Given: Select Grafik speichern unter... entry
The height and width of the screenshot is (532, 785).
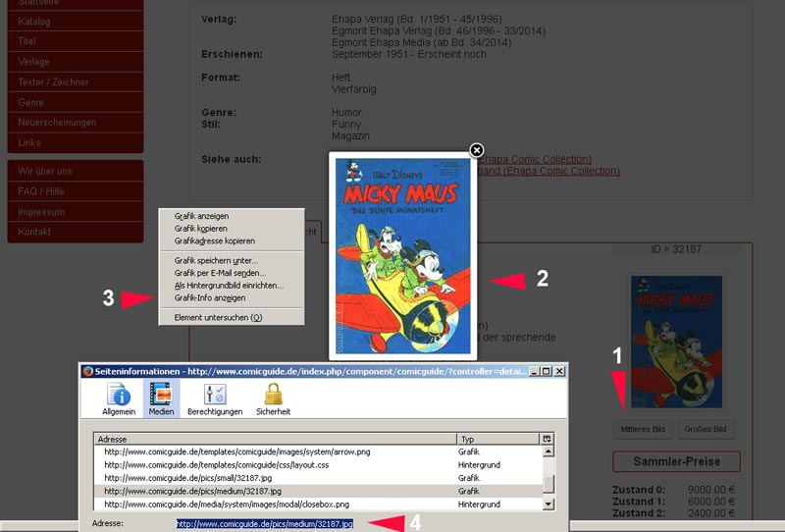Looking at the screenshot, I should pos(216,260).
